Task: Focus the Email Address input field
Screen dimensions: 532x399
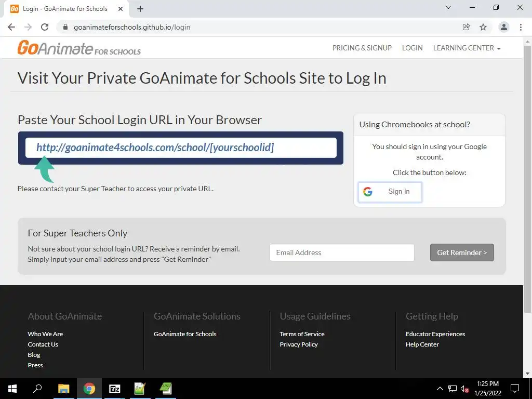Action: [342, 252]
